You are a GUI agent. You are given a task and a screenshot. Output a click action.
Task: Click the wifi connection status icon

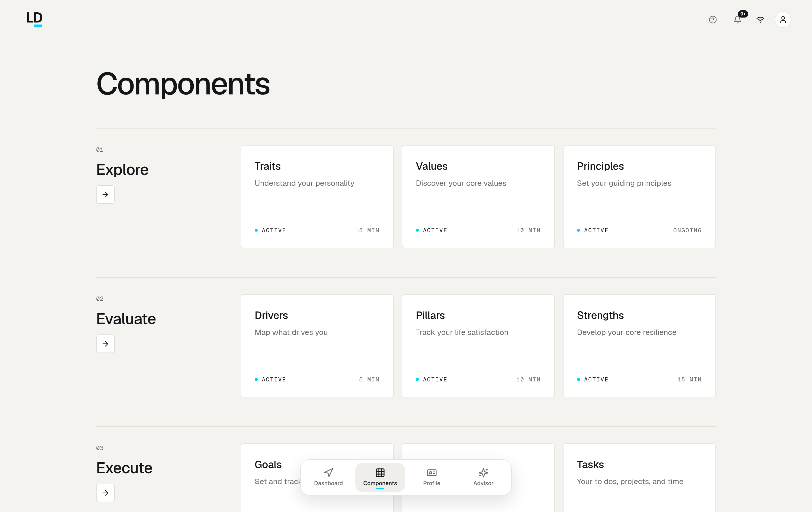[760, 20]
